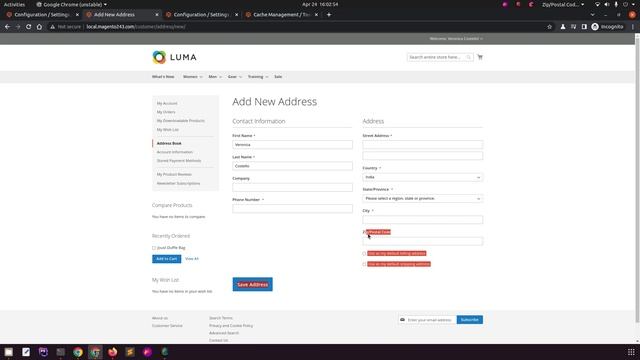Click the volume icon in system tray
Viewport: 640px width, 360px height.
[x=607, y=4]
